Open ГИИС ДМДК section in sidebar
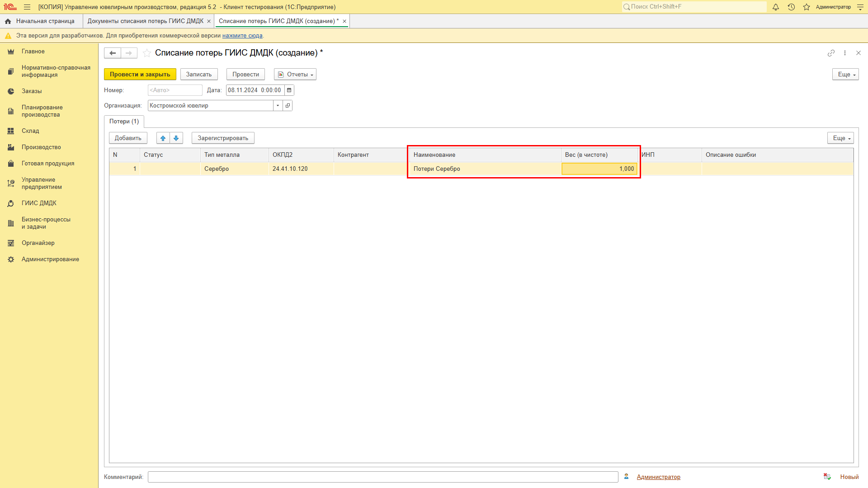Viewport: 868px width, 488px height. [39, 203]
